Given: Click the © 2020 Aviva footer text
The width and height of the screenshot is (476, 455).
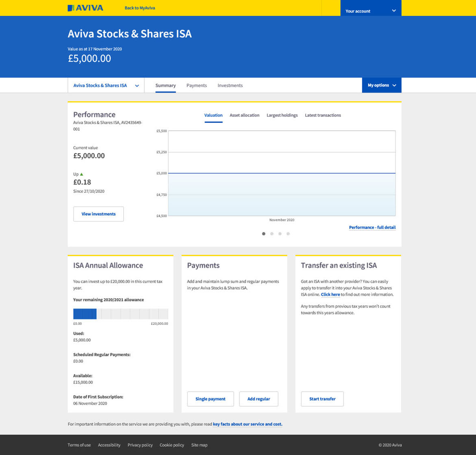Looking at the screenshot, I should pyautogui.click(x=390, y=445).
